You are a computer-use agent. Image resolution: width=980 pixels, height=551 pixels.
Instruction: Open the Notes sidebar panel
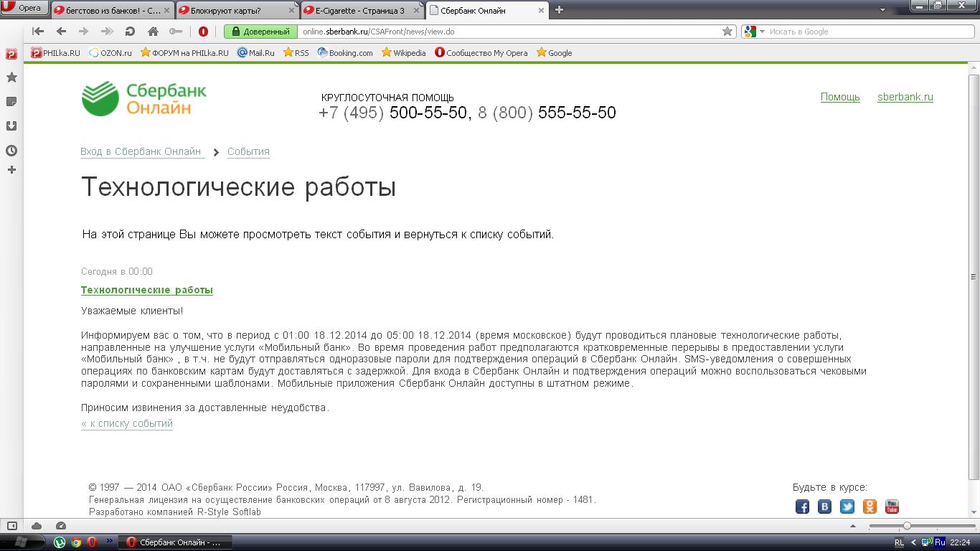pyautogui.click(x=11, y=102)
